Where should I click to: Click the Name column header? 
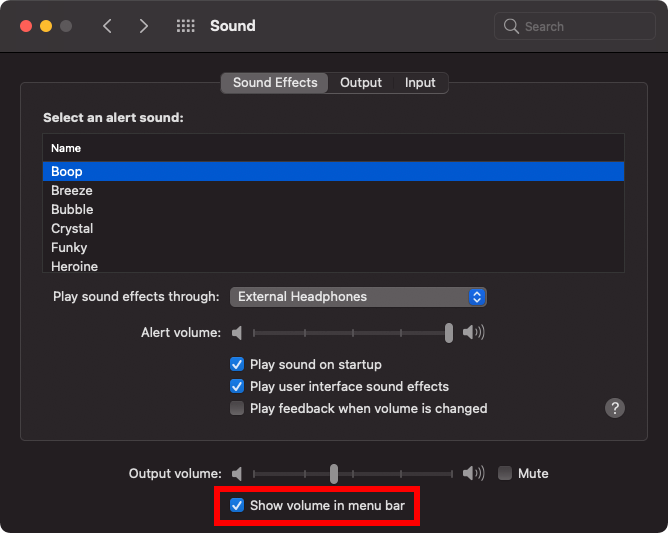(x=334, y=148)
